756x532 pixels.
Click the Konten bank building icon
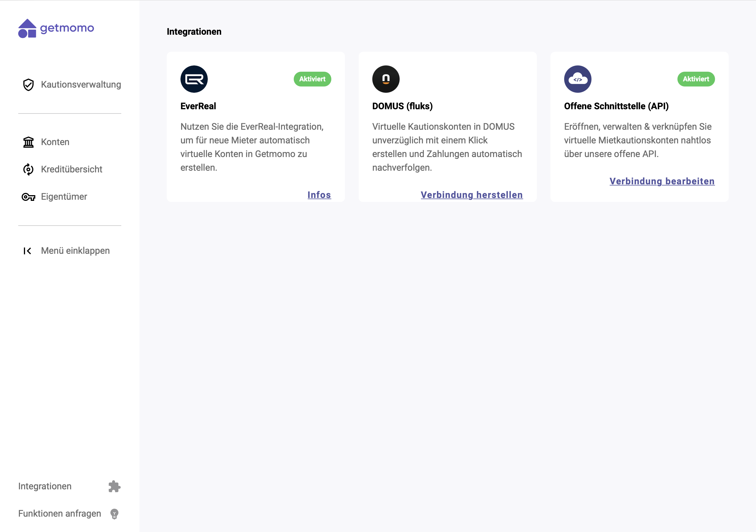pyautogui.click(x=28, y=142)
